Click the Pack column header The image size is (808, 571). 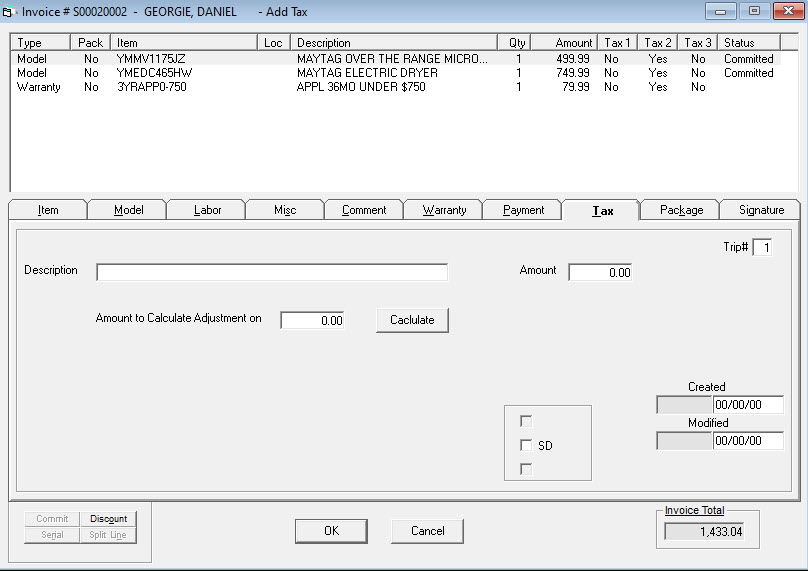click(90, 42)
